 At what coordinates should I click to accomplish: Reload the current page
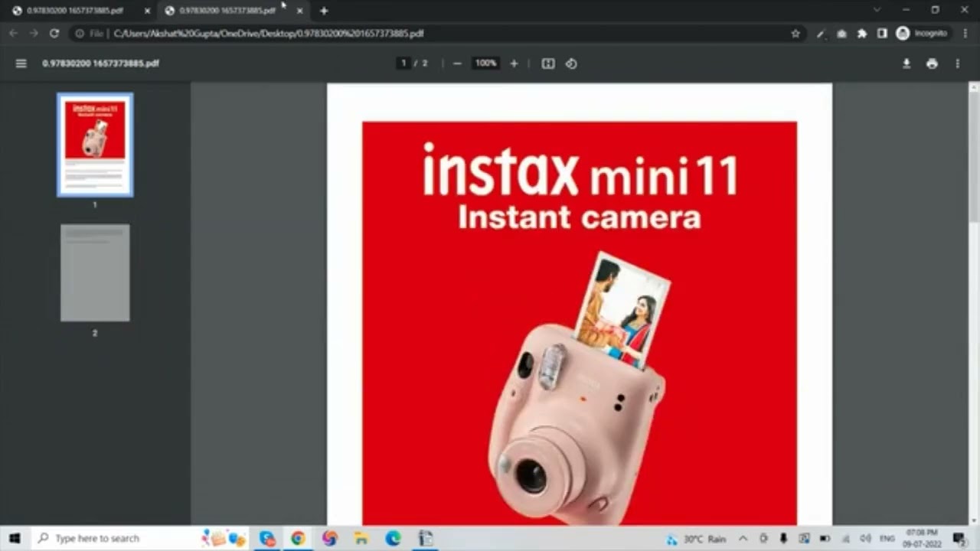54,34
